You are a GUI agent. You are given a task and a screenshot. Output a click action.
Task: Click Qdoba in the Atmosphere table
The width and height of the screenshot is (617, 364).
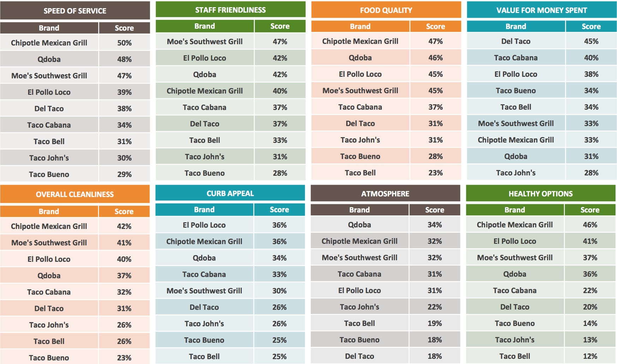(359, 225)
